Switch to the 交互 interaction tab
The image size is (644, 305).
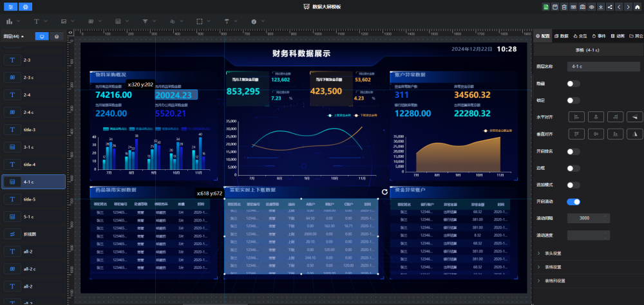pyautogui.click(x=580, y=36)
